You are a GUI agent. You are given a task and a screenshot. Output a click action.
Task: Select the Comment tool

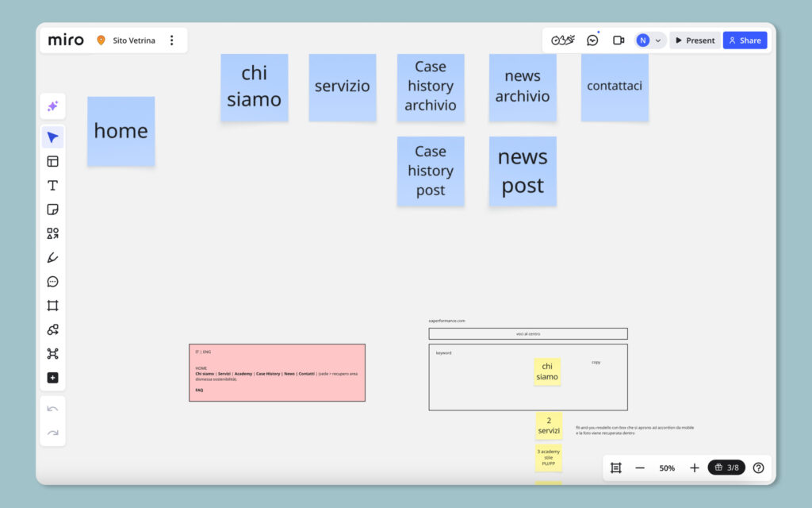pyautogui.click(x=52, y=282)
